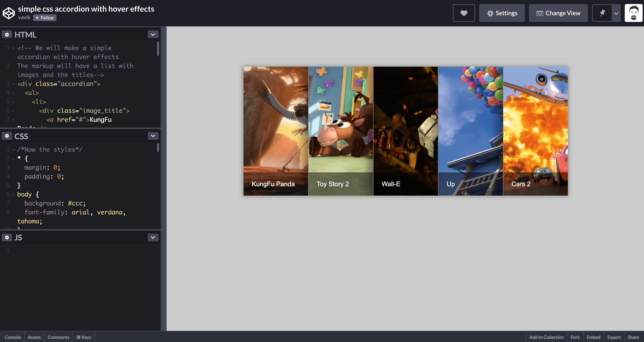Click the CSS panel title label
644x342 pixels.
coord(21,136)
